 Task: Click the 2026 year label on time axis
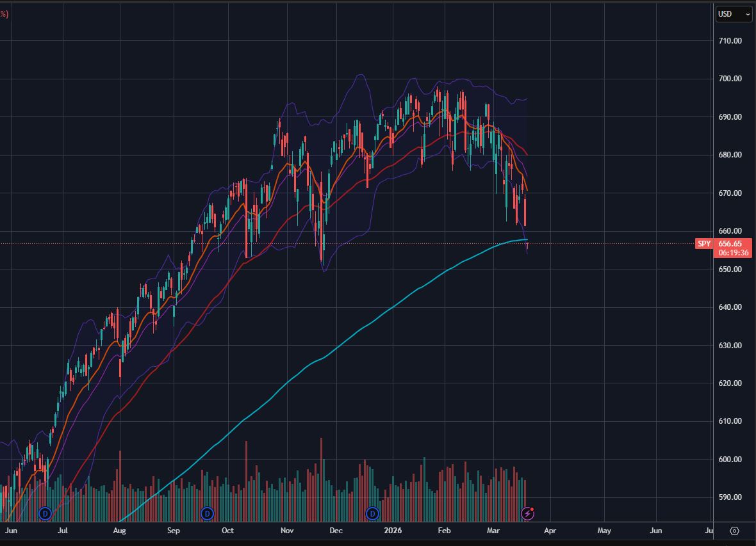coord(393,531)
